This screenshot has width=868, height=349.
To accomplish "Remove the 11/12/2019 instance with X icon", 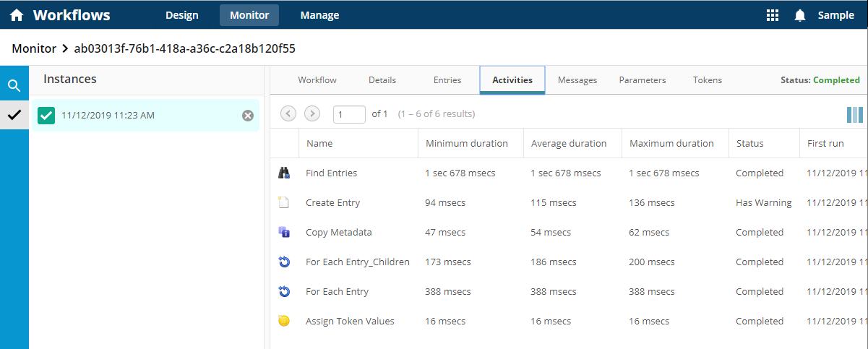I will coord(248,116).
